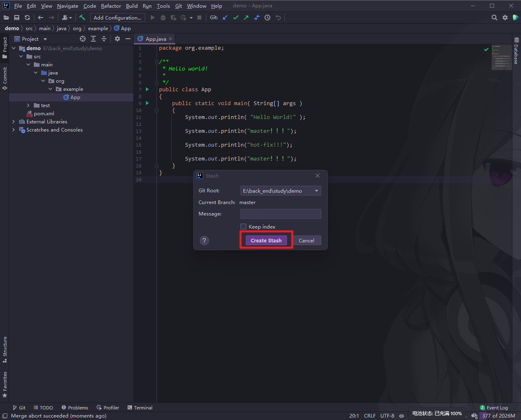Click the Create Stash button
Image resolution: width=521 pixels, height=420 pixels.
(266, 240)
